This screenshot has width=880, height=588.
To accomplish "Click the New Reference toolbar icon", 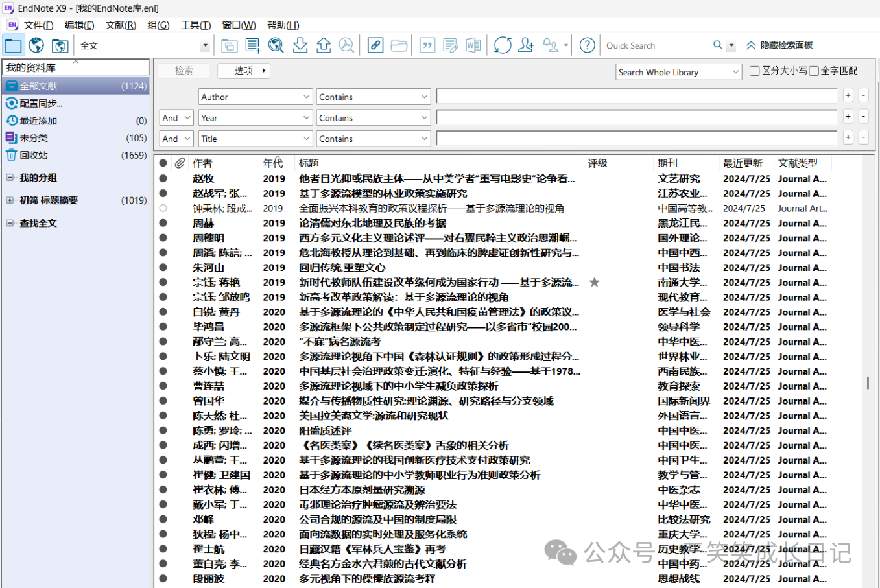I will (253, 45).
